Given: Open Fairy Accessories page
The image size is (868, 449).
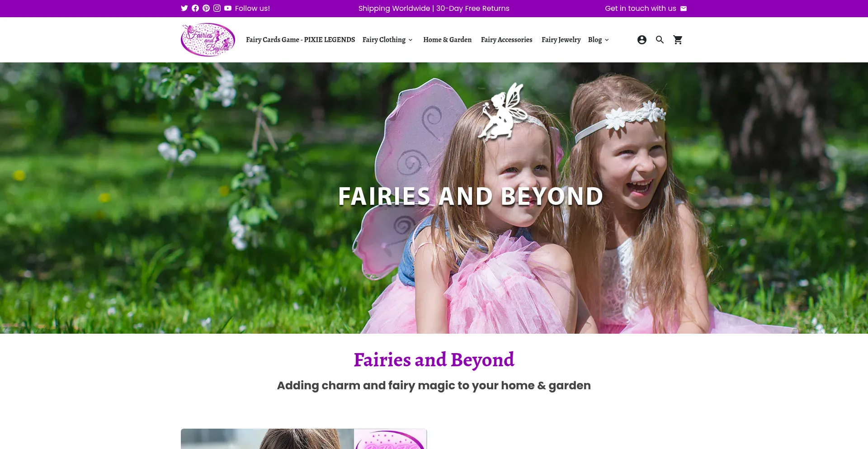Looking at the screenshot, I should pyautogui.click(x=506, y=40).
